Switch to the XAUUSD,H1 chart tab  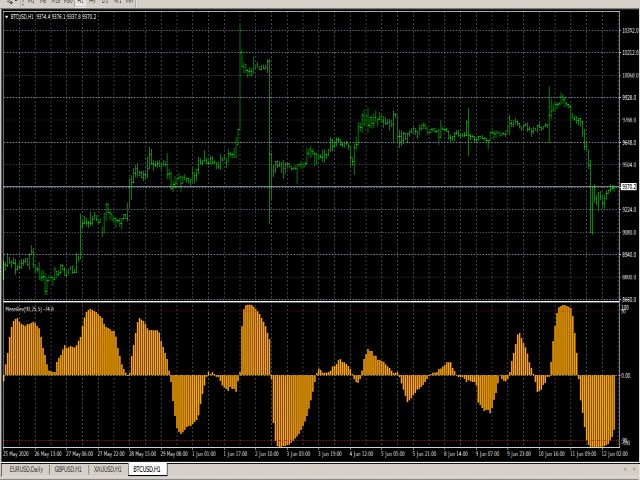108,469
